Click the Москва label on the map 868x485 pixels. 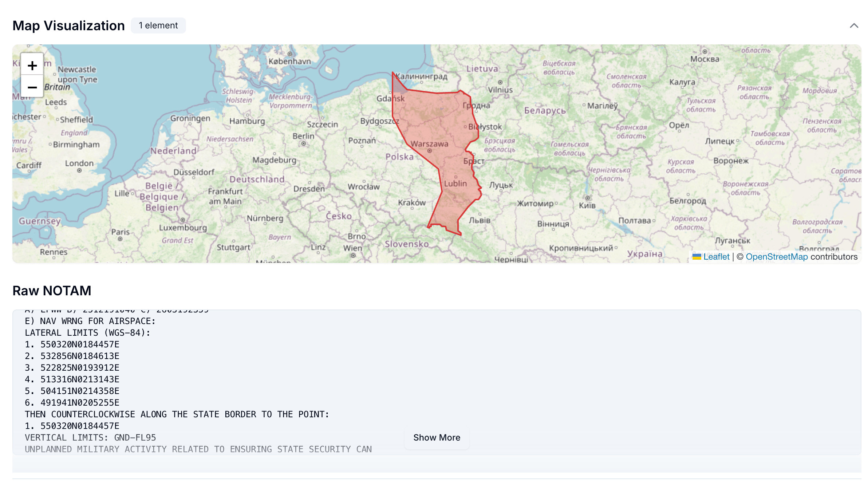click(705, 59)
